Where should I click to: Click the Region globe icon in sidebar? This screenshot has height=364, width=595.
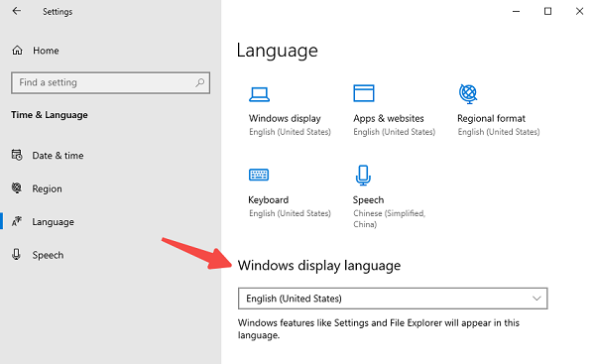17,187
